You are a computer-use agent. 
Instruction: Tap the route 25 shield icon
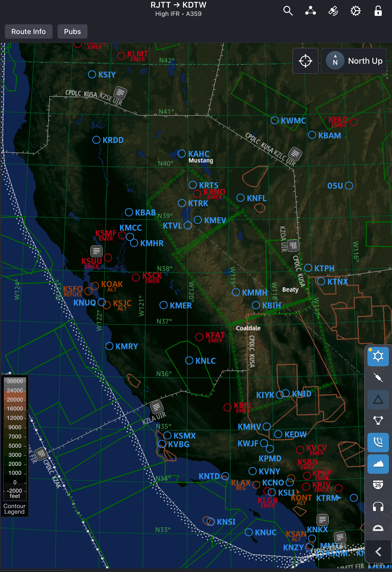[378, 485]
